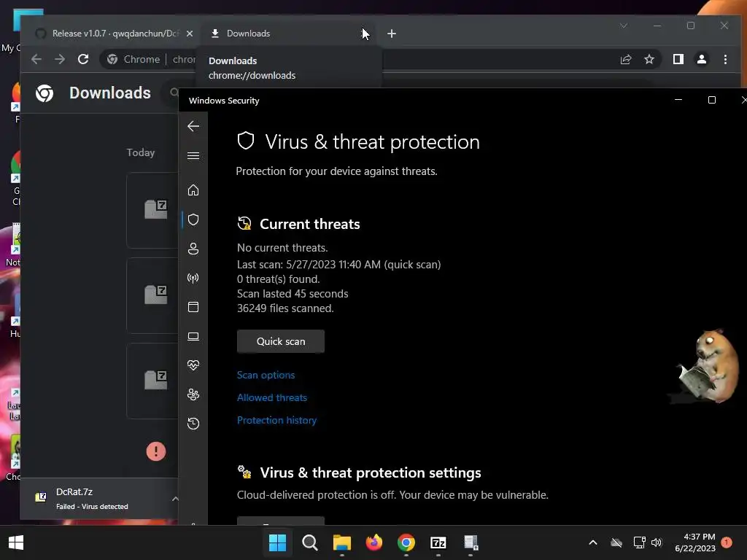Click Chrome back arrow
The width and height of the screenshot is (747, 560).
36,59
